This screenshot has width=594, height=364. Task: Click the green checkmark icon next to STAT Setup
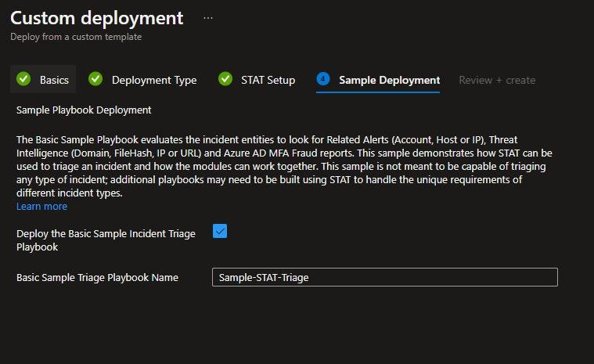coord(225,79)
